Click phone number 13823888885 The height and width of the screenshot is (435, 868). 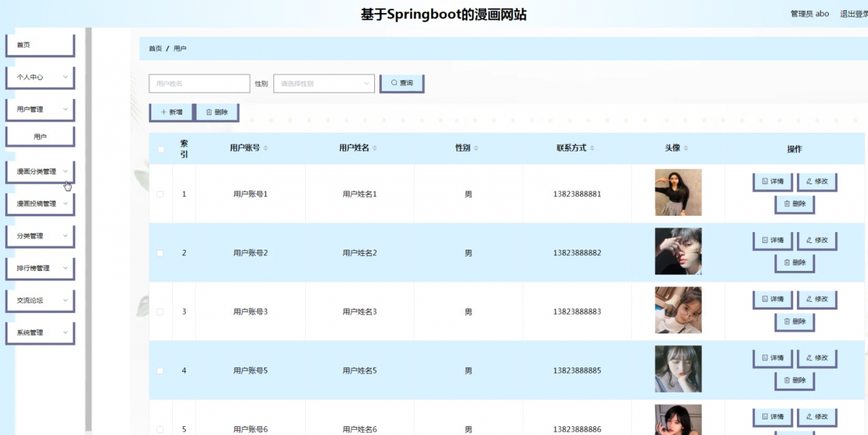(577, 371)
